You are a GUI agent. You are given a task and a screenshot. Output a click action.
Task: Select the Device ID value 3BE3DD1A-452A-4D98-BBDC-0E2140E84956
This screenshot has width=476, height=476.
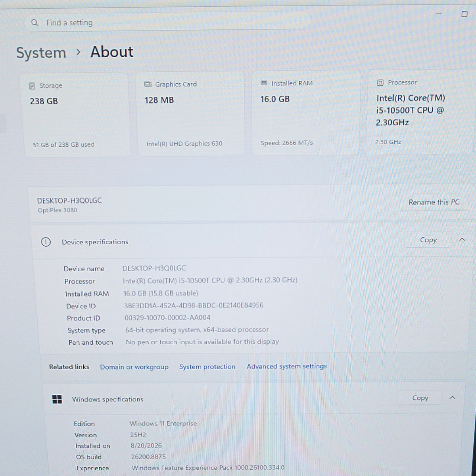tap(194, 305)
